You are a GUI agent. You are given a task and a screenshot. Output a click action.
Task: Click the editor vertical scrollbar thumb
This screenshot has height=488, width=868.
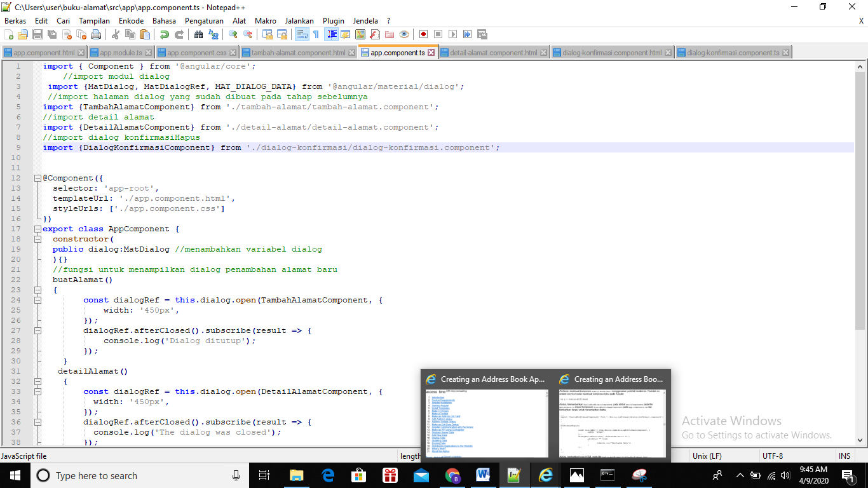(860, 201)
